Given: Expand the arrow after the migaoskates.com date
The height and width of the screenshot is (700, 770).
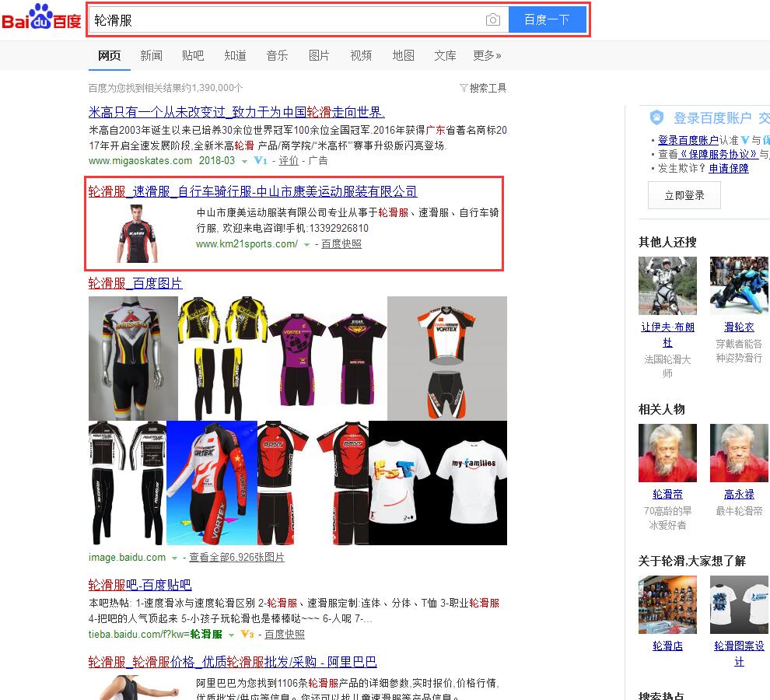Looking at the screenshot, I should [x=244, y=161].
